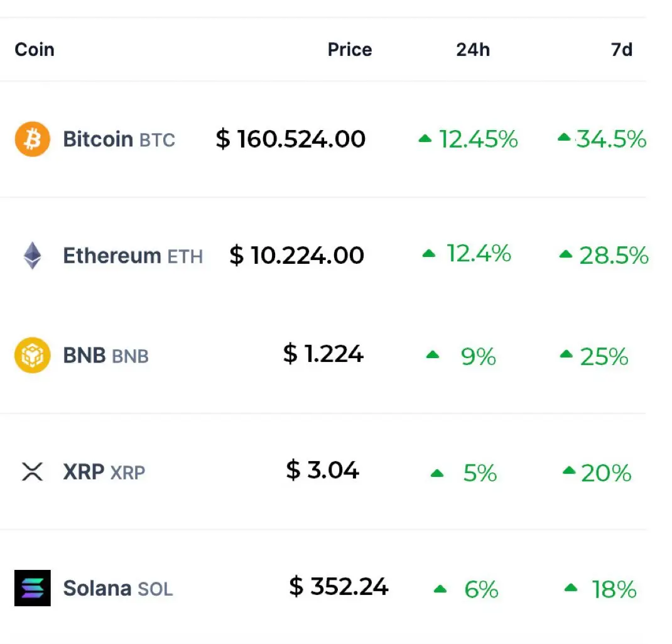Click XRP price $ 3.04
The height and width of the screenshot is (644, 672).
[x=322, y=470]
